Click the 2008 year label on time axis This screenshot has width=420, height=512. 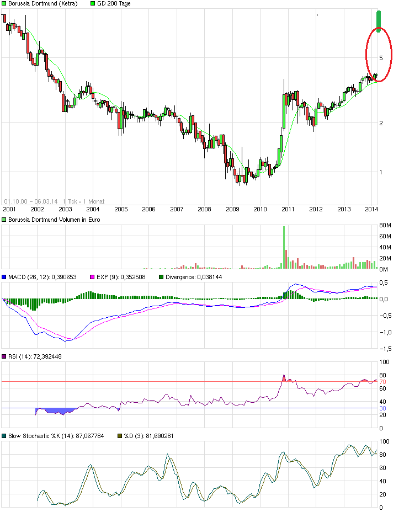204,209
